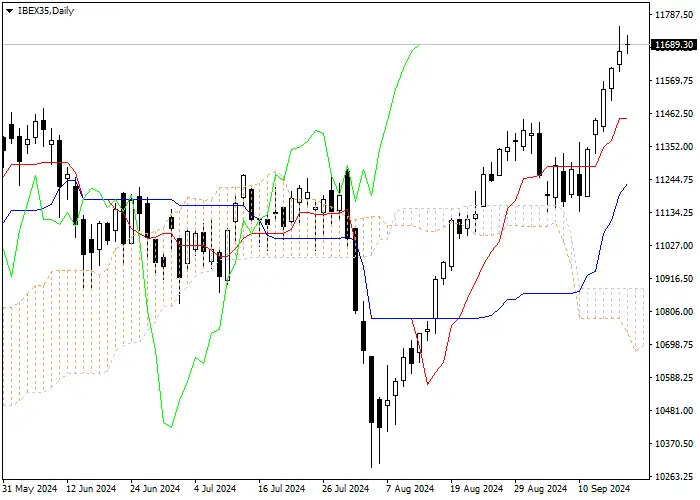Viewport: 700px width, 500px height.
Task: Click the 10698.75 price axis label
Action: tap(674, 345)
